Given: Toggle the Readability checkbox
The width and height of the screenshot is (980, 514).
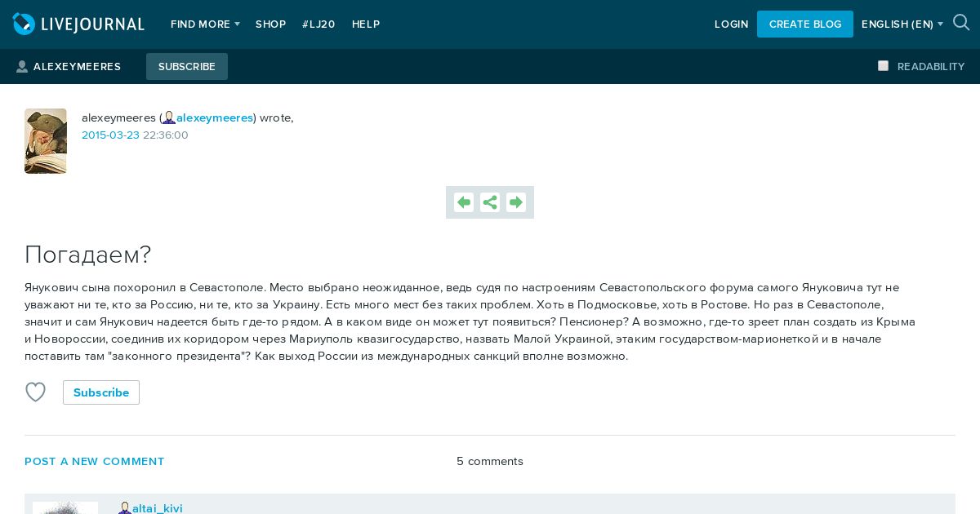Looking at the screenshot, I should pyautogui.click(x=883, y=66).
